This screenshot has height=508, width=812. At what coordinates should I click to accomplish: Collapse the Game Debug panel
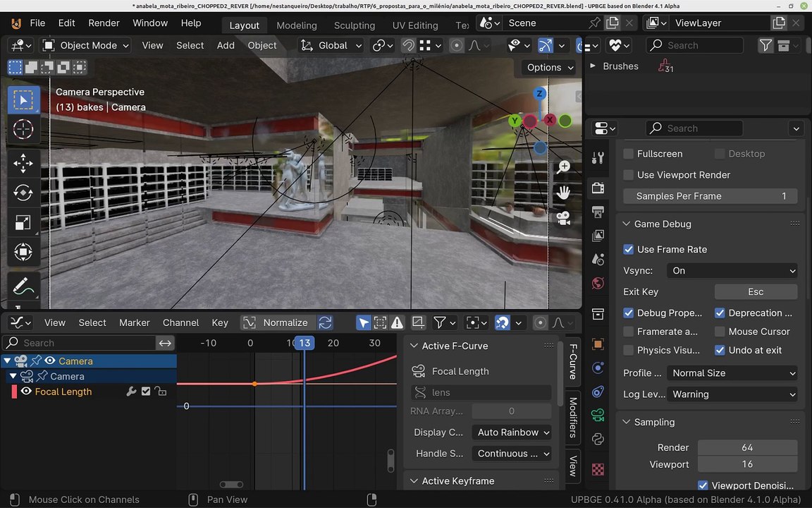tap(627, 224)
